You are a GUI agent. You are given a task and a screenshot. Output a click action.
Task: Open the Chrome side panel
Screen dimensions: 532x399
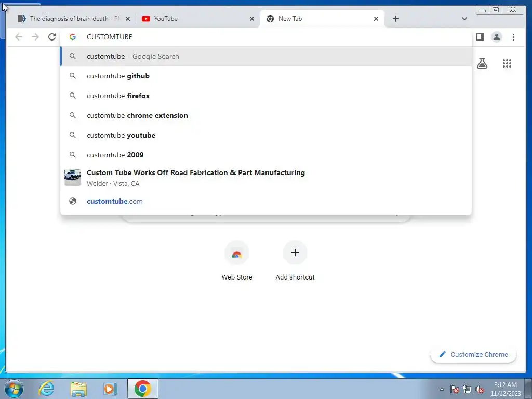[x=480, y=37]
